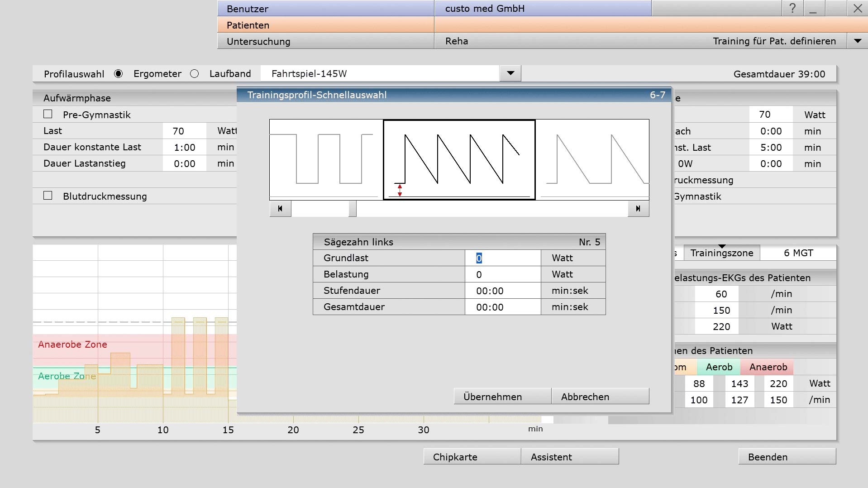Click the Dauer konstante Last value field

(185, 147)
